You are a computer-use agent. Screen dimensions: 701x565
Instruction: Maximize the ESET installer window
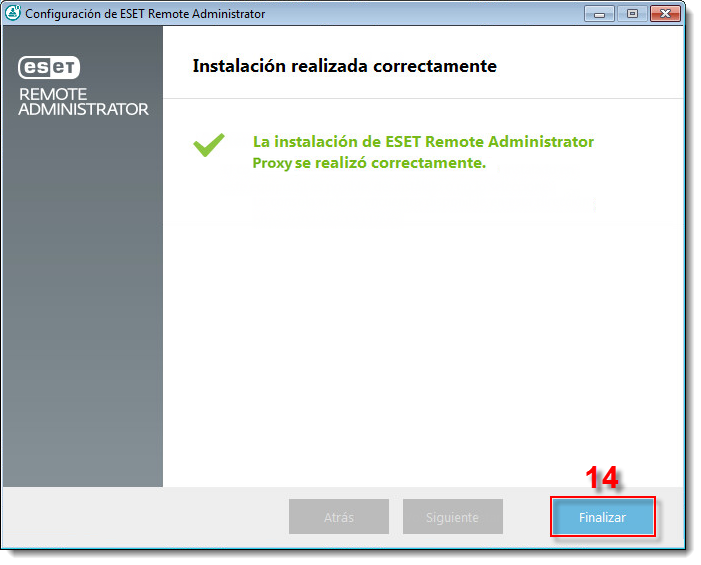[631, 14]
